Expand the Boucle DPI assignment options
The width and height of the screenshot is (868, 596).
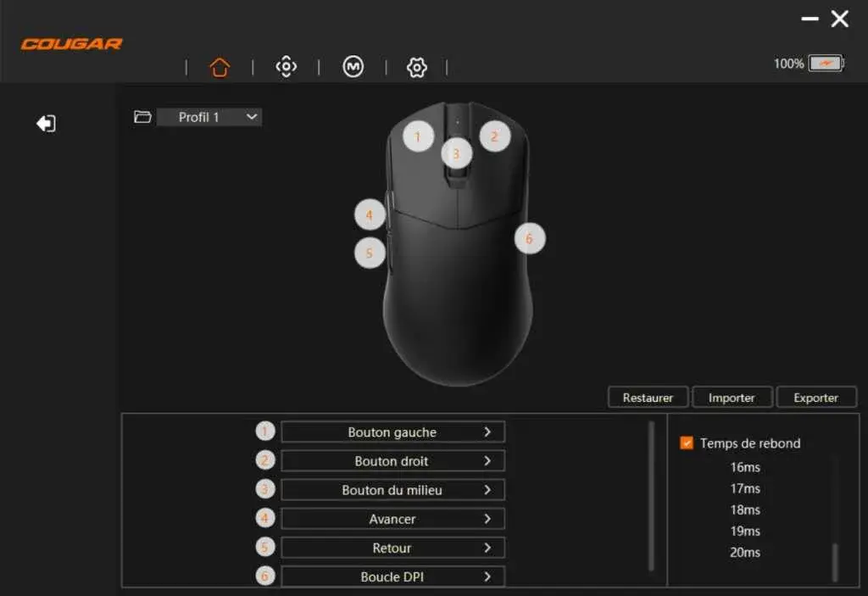[x=392, y=577]
